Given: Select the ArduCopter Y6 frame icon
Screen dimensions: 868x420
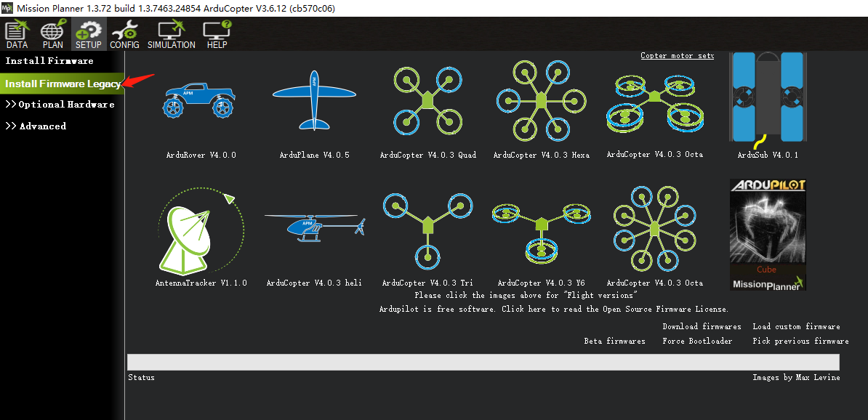Looking at the screenshot, I should point(541,233).
